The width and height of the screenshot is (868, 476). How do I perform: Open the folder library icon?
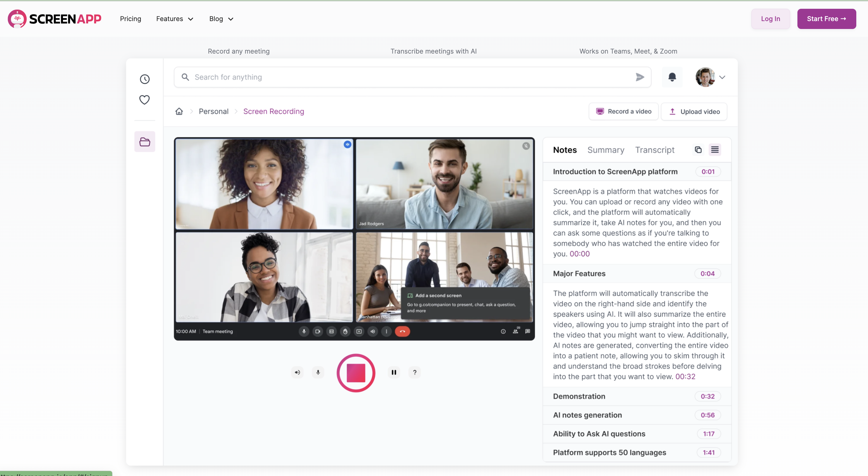click(x=145, y=141)
